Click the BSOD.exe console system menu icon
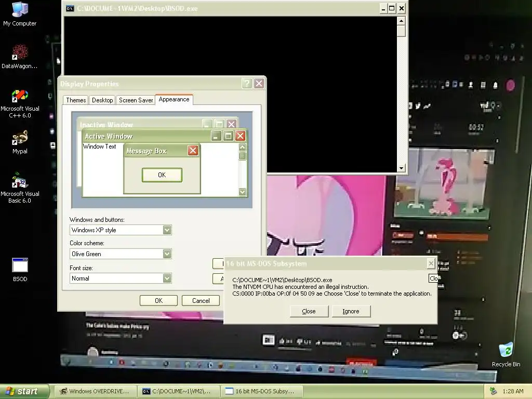The width and height of the screenshot is (532, 399). pyautogui.click(x=70, y=8)
